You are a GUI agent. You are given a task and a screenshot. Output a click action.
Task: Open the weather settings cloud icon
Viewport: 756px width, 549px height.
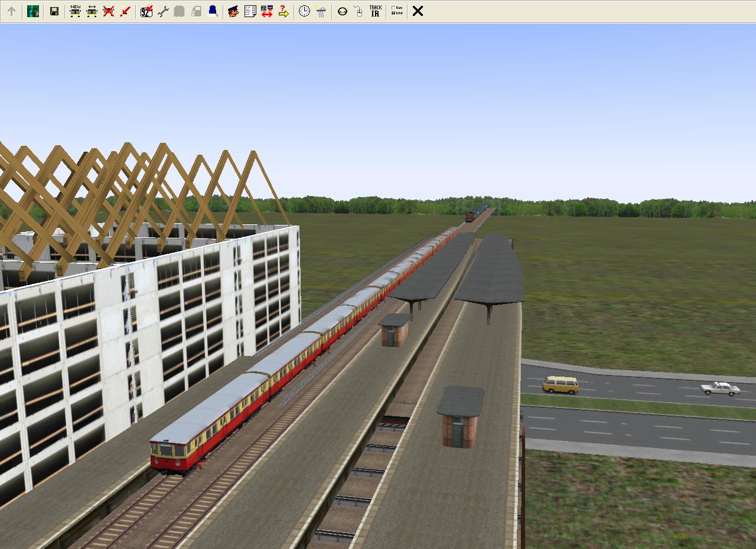point(321,11)
